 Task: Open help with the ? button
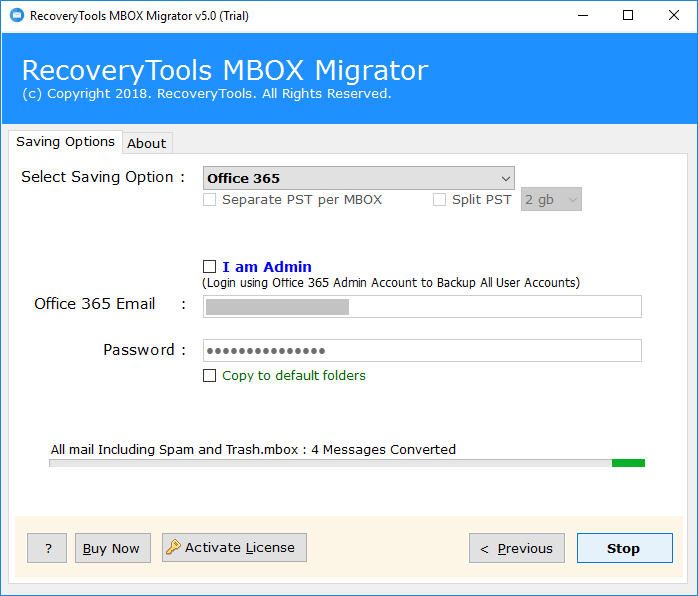47,548
